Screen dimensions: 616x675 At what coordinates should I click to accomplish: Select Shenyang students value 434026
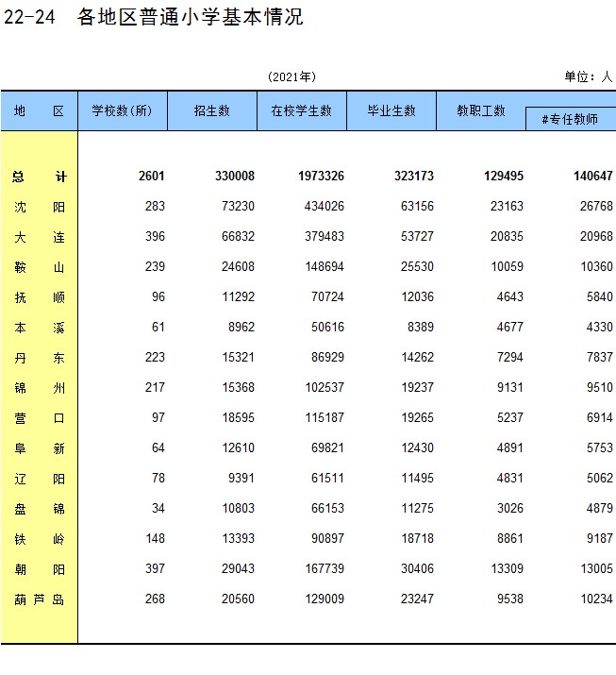click(325, 206)
